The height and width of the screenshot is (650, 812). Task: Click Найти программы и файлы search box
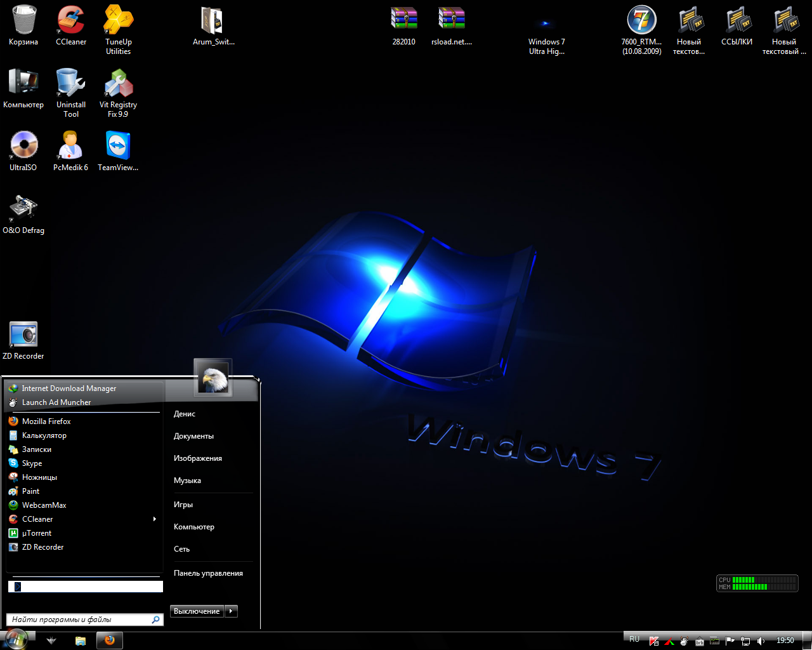coord(85,620)
